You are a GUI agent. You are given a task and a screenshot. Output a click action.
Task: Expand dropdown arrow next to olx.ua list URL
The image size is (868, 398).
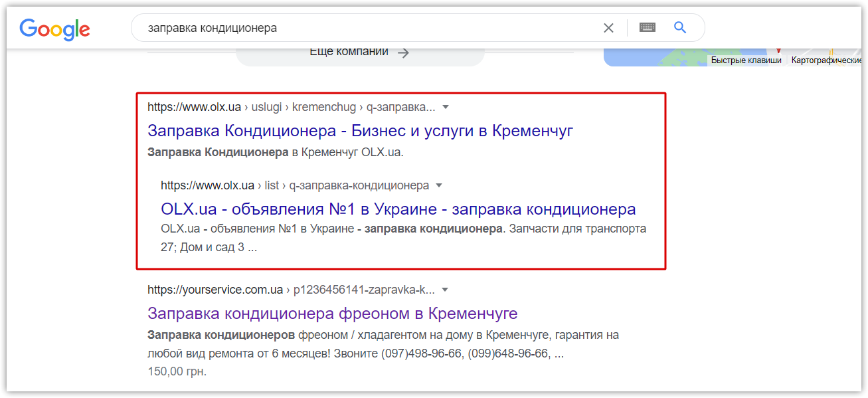tap(438, 185)
